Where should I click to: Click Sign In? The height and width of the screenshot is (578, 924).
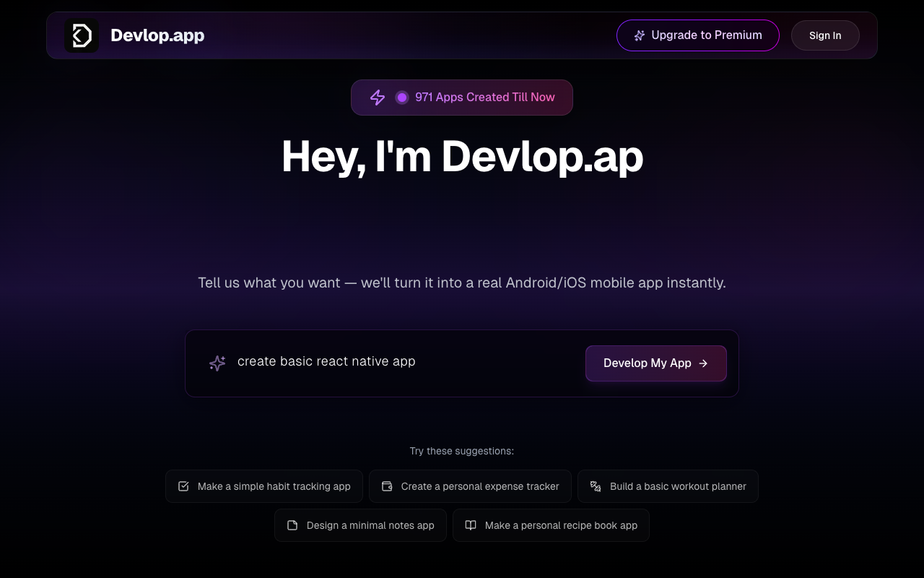[x=825, y=35]
